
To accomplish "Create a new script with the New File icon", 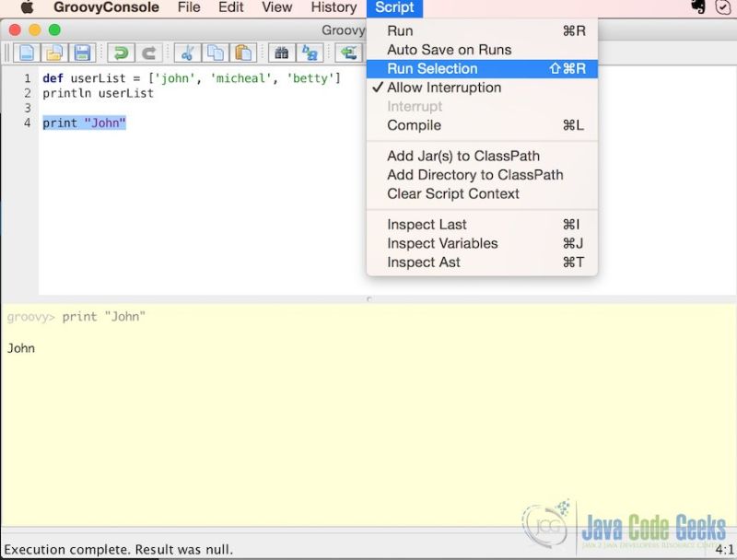I will [28, 52].
